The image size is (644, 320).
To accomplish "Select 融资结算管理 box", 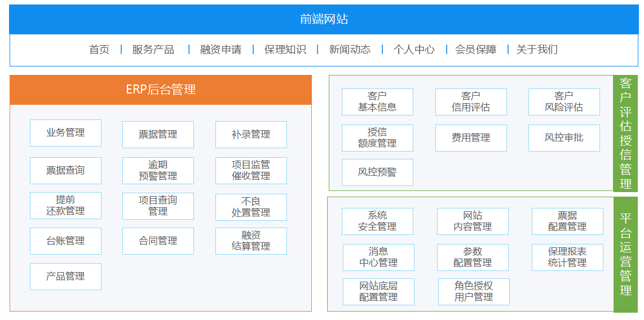I will [251, 241].
